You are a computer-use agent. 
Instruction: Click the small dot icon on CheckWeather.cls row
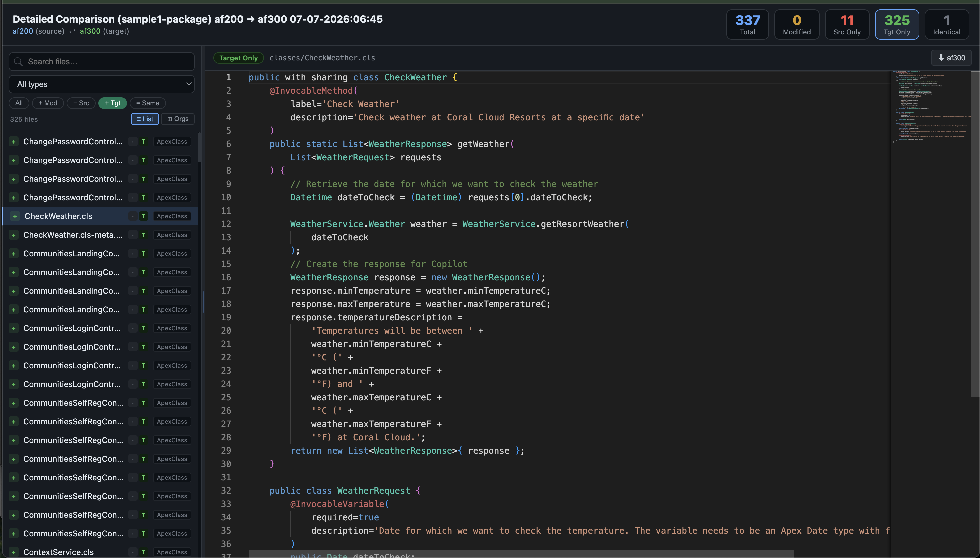pyautogui.click(x=133, y=216)
